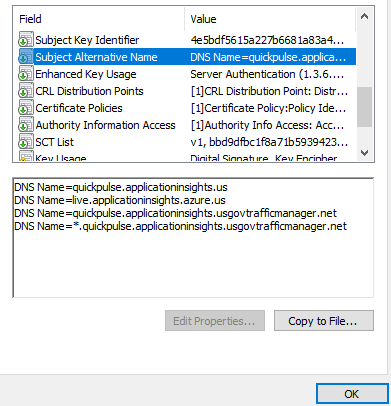The height and width of the screenshot is (406, 391).
Task: Select the Authority Information Access field
Action: pos(105,125)
